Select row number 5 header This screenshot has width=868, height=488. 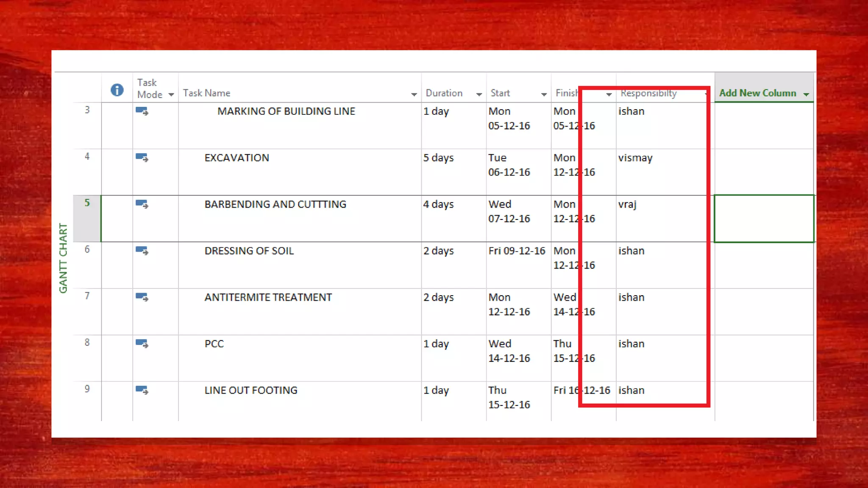click(x=87, y=203)
